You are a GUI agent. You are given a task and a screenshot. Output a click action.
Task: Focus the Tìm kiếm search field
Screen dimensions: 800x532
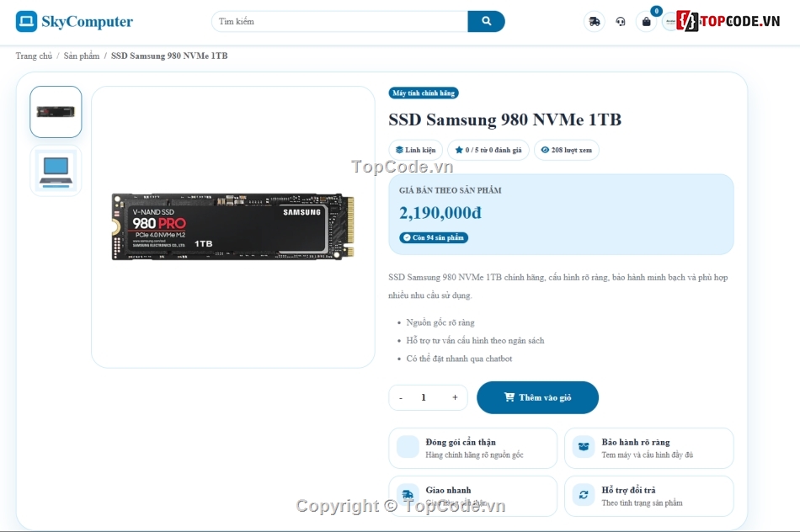click(x=340, y=21)
